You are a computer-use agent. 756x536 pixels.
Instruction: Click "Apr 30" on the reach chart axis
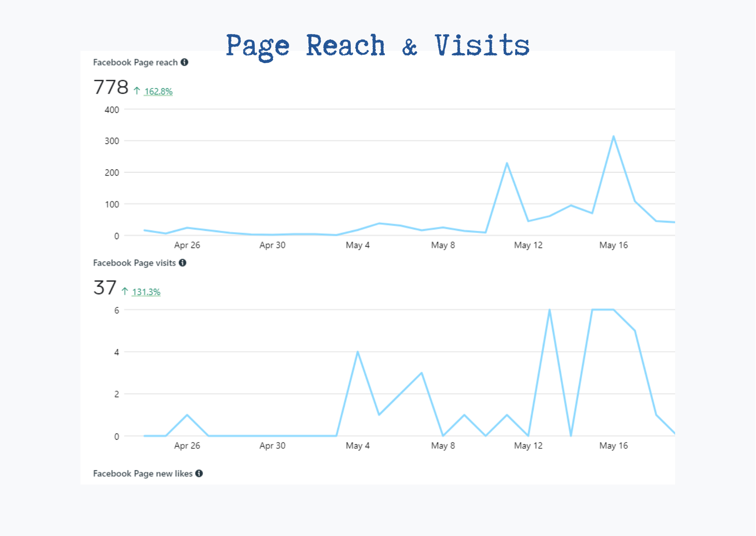(x=272, y=245)
